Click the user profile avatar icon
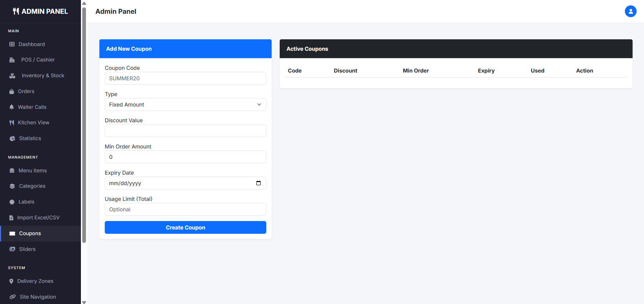The image size is (644, 304). point(630,11)
